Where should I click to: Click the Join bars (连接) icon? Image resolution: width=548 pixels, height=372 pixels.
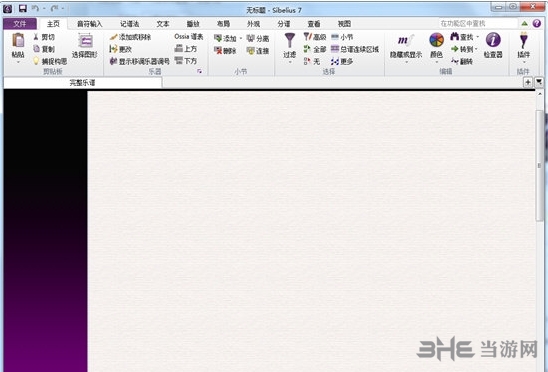point(251,51)
